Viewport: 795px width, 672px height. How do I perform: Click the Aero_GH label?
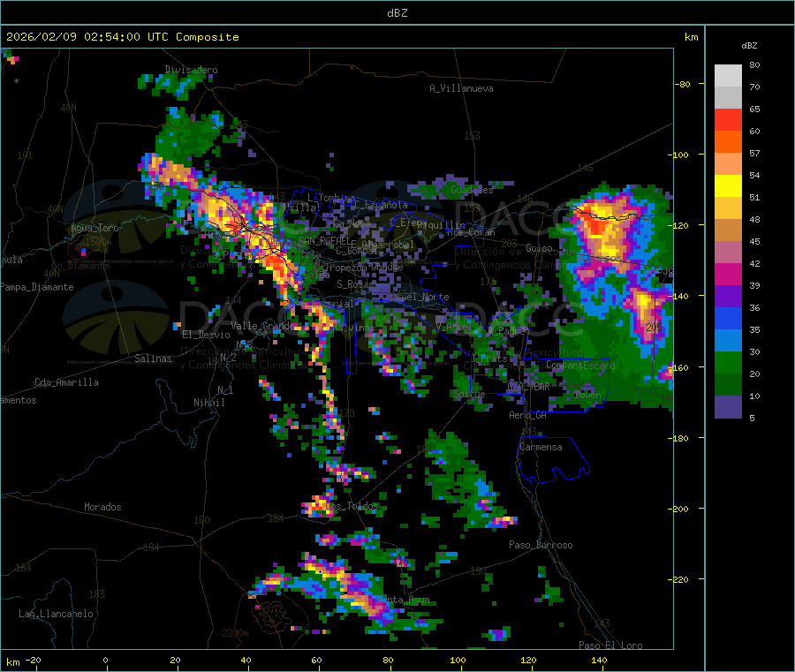pos(527,415)
